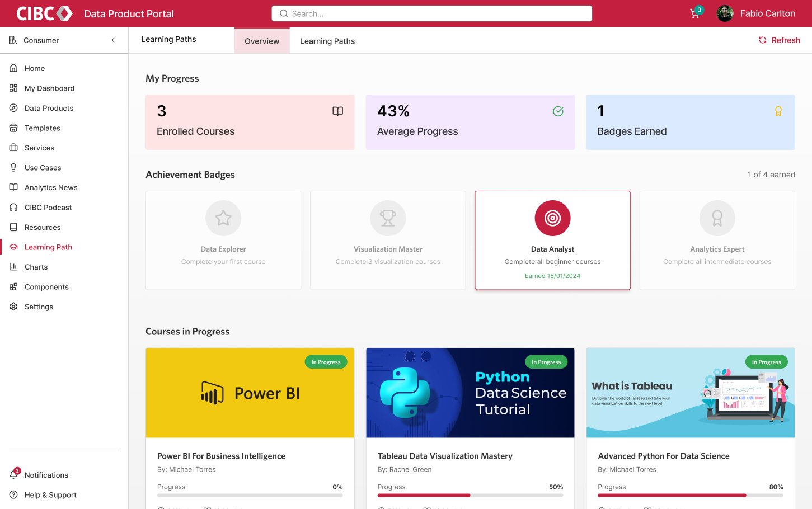Click the By: Rachel Green author text

point(405,470)
